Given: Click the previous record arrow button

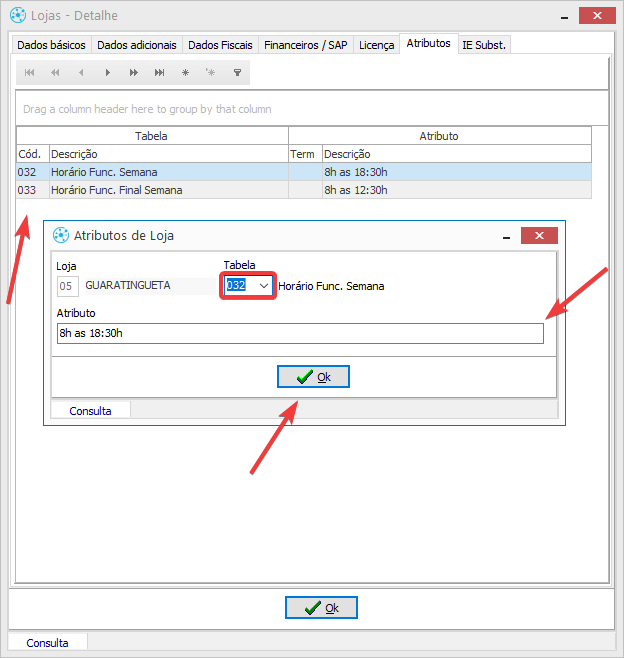Looking at the screenshot, I should (x=81, y=73).
